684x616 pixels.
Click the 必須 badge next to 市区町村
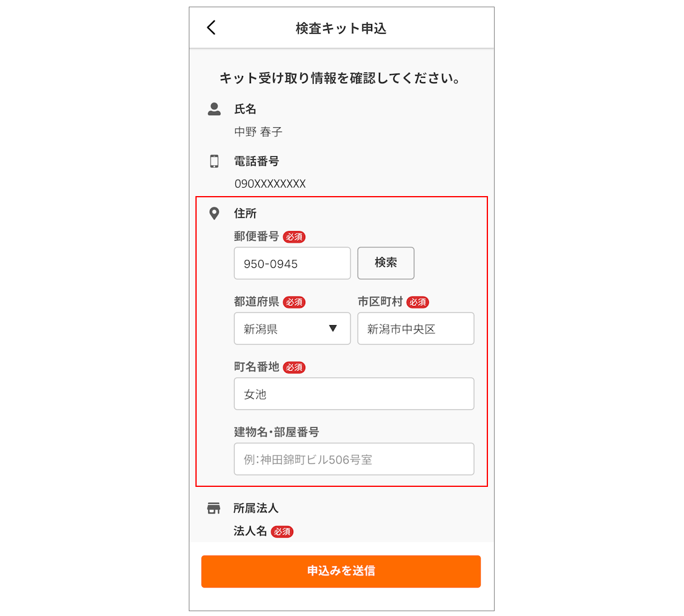point(418,302)
